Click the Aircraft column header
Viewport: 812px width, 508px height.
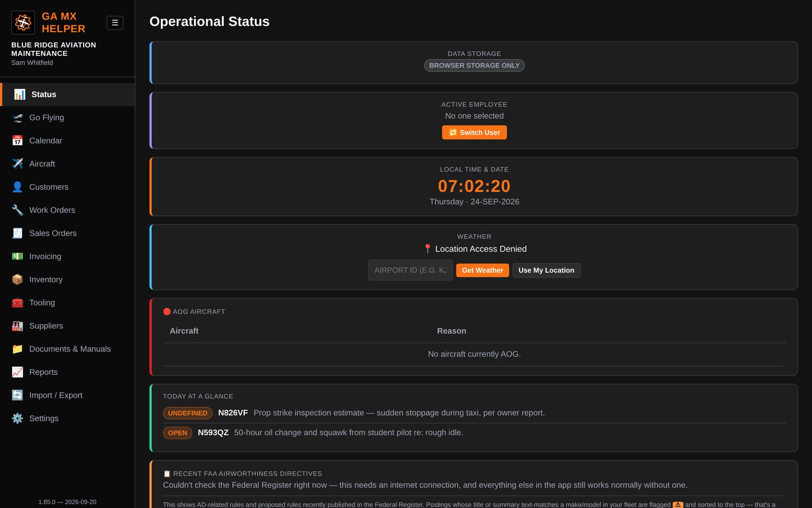pyautogui.click(x=184, y=331)
